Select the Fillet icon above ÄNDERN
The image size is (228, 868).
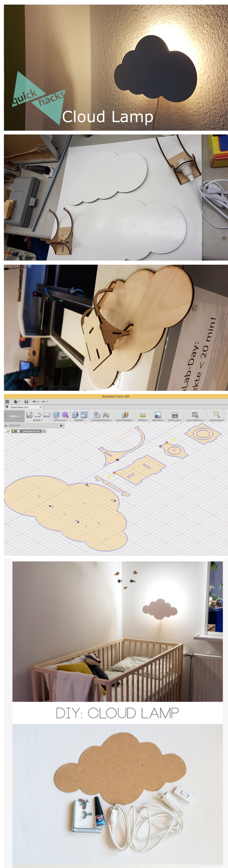click(x=84, y=415)
